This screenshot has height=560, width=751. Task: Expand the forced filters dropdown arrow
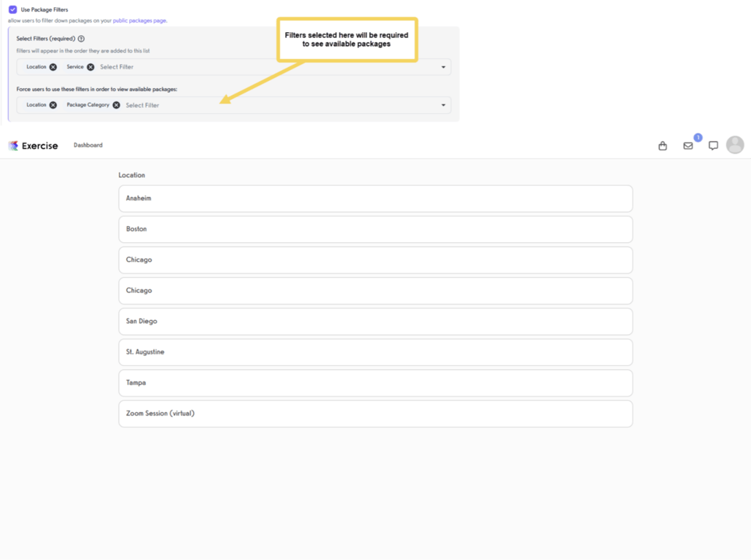tap(443, 105)
